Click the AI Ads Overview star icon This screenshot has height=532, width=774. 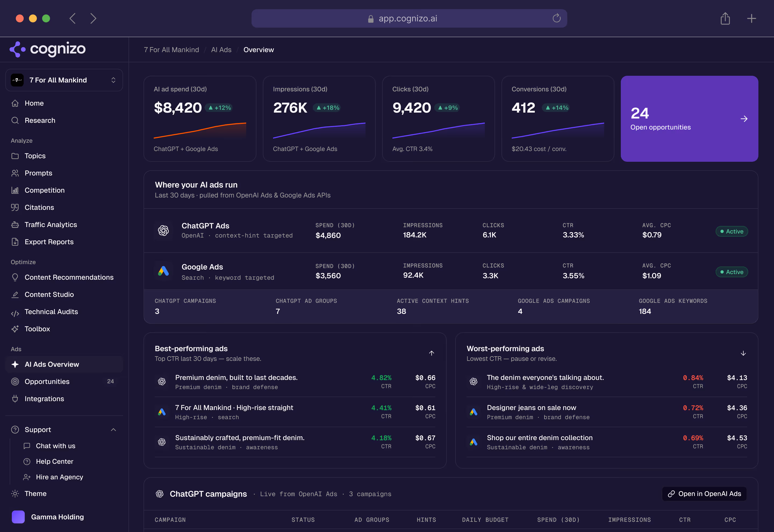click(15, 364)
